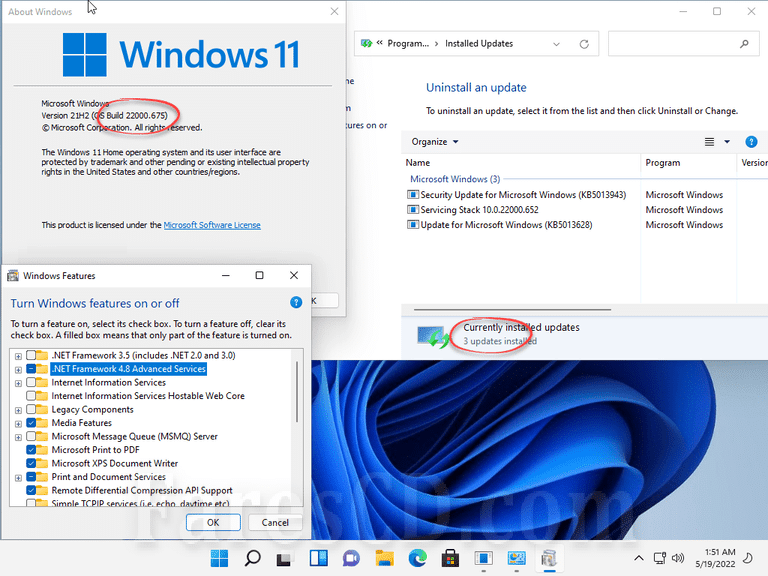Switch to Control Panel taskbar app
The width and height of the screenshot is (768, 576).
pyautogui.click(x=516, y=558)
